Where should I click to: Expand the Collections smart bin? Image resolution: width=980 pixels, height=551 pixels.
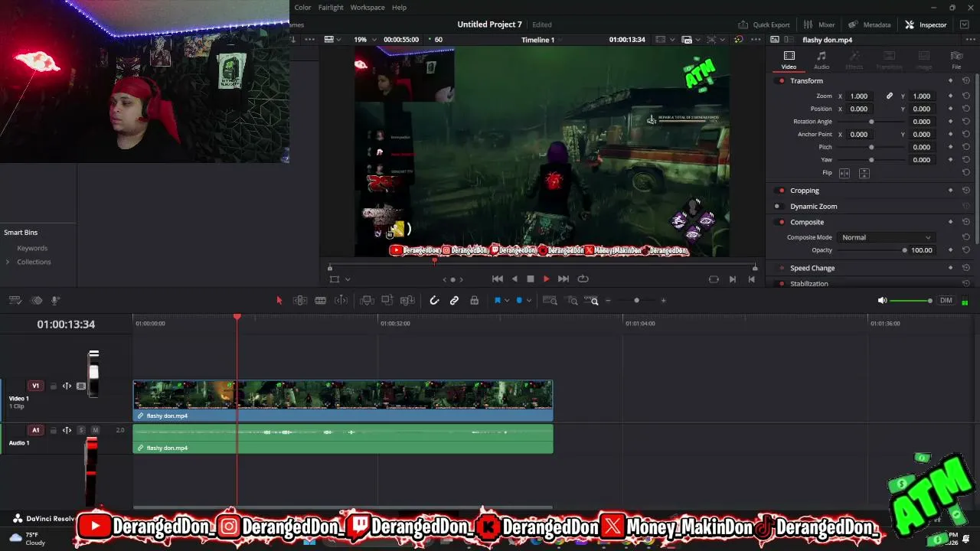(x=8, y=262)
